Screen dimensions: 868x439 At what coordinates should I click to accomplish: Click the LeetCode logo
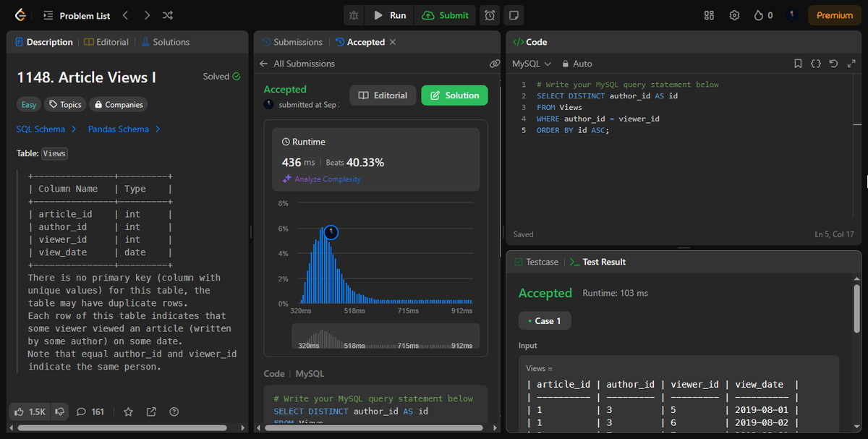coord(20,15)
